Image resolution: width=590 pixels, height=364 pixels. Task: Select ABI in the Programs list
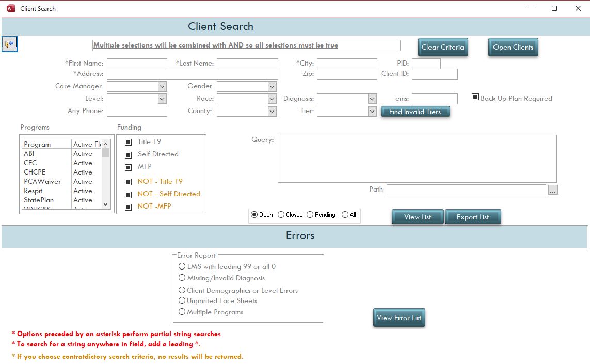point(62,153)
